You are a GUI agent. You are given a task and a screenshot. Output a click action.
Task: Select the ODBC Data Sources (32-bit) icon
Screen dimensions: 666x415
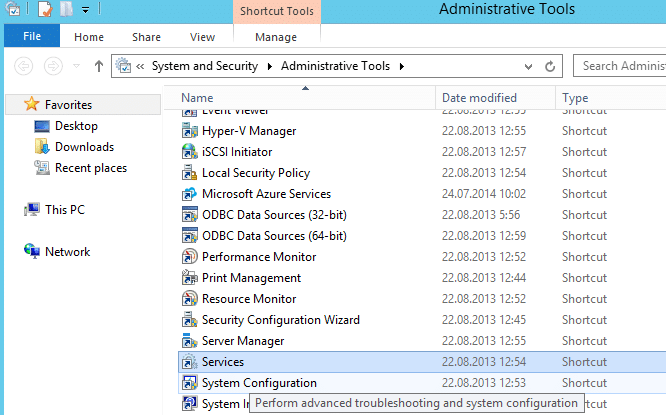point(189,215)
